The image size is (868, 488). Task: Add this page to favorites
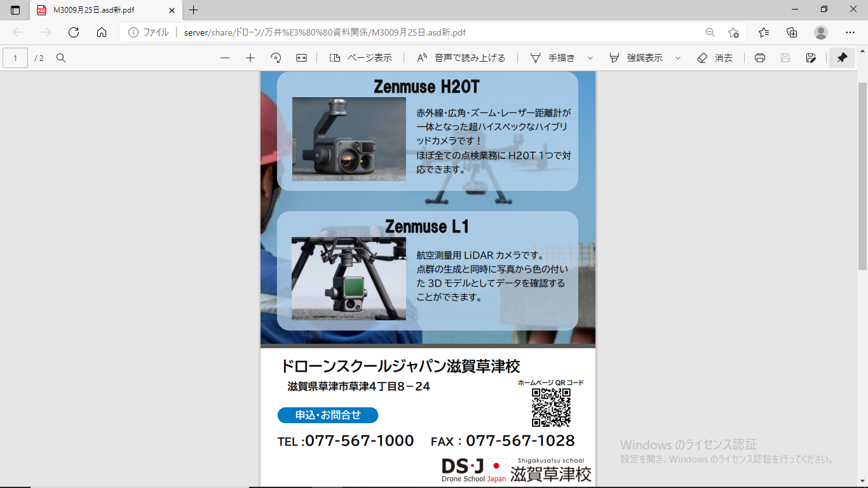(x=733, y=32)
